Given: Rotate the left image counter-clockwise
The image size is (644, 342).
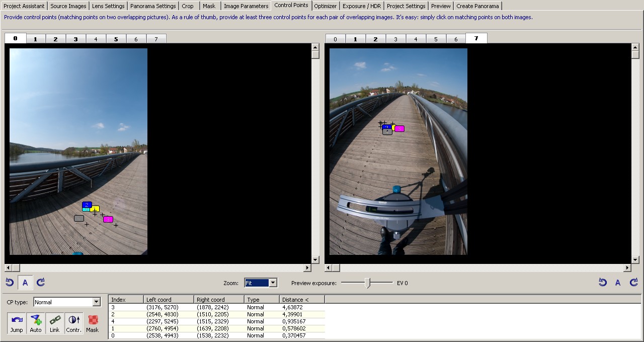Looking at the screenshot, I should 10,283.
